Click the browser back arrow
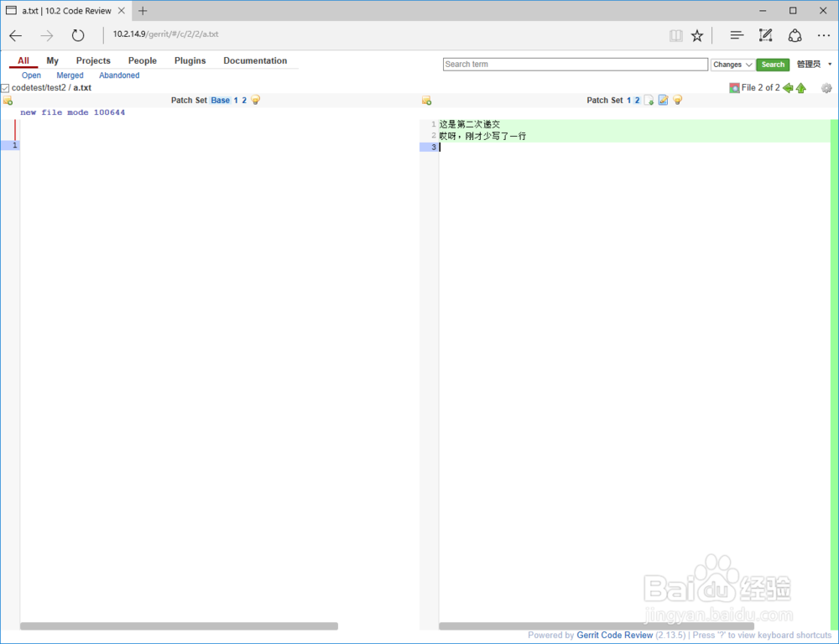 coord(15,35)
